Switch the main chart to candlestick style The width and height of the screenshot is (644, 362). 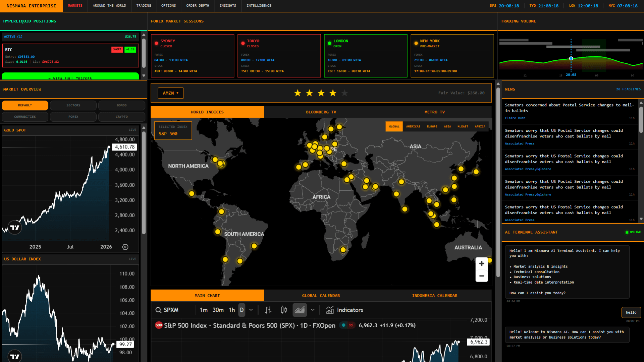click(x=283, y=310)
